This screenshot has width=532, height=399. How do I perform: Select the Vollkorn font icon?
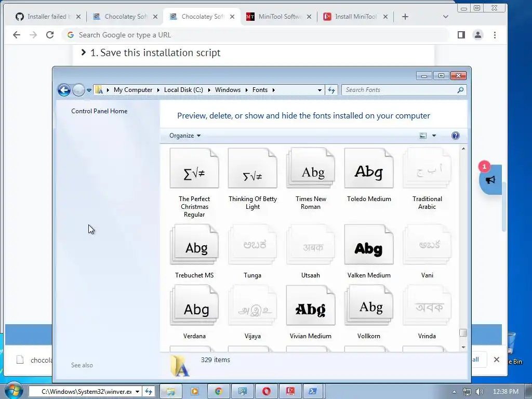[x=369, y=305]
